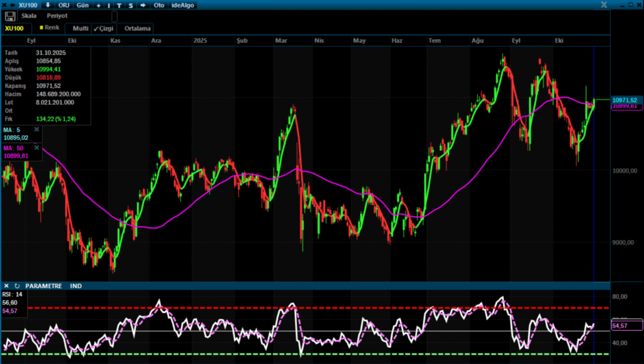Select the T text tool icon
Screen dimensions: 644x364
point(119,5)
